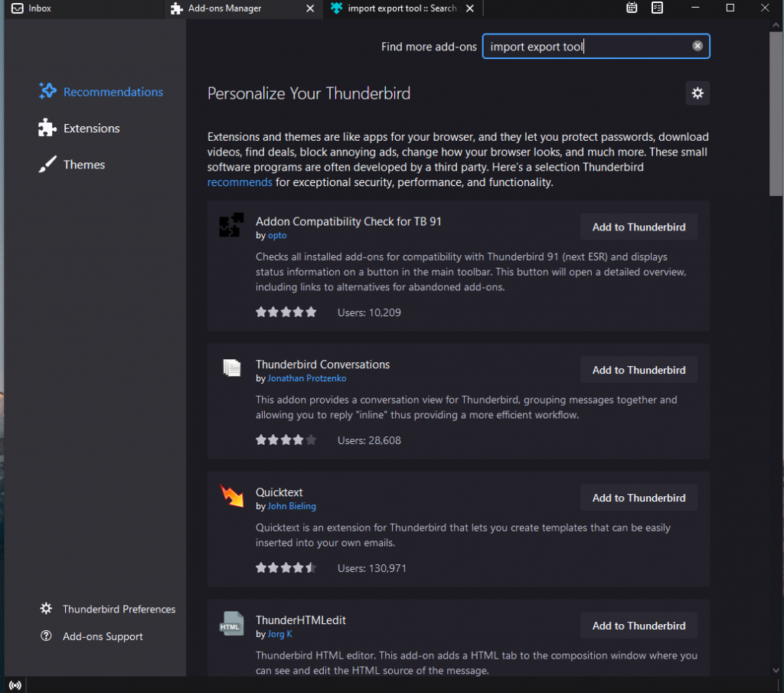
Task: Close the import export tool search tab
Action: (470, 8)
